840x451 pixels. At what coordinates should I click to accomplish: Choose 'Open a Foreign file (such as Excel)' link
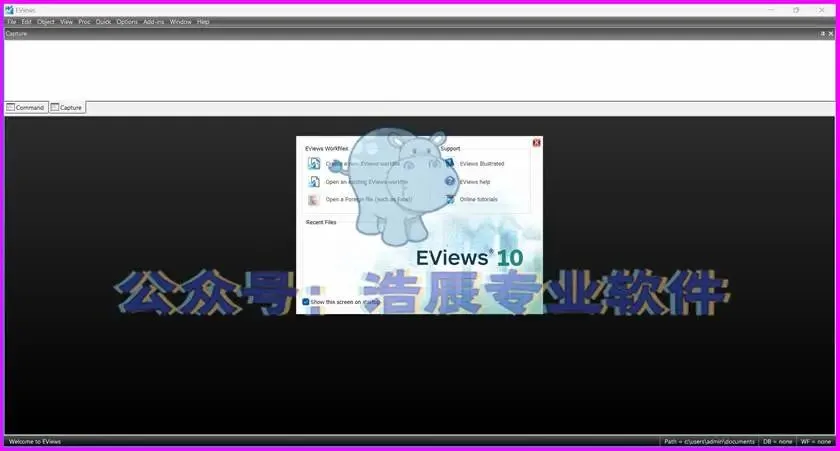369,199
